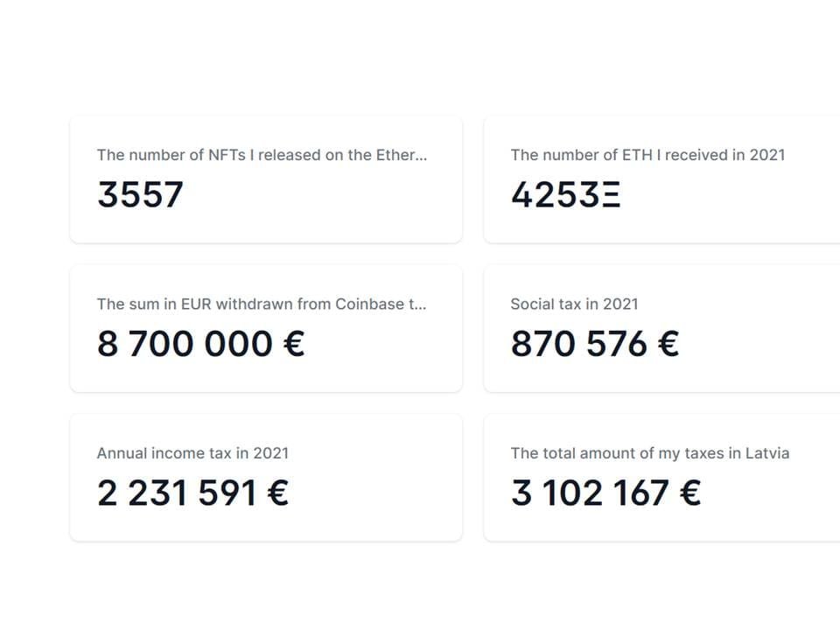The image size is (840, 630).
Task: Click the 3 102 167 € value
Action: (x=604, y=492)
